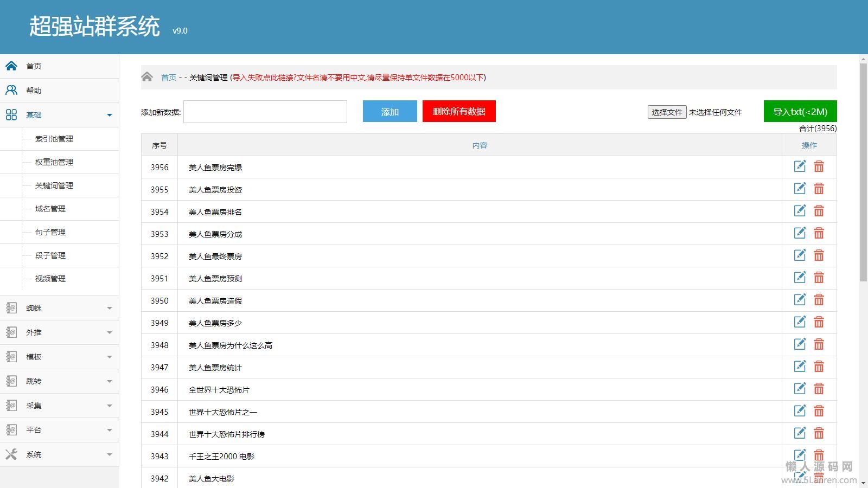
Task: Edit the keyword 美人鱼票房分成
Action: 800,233
